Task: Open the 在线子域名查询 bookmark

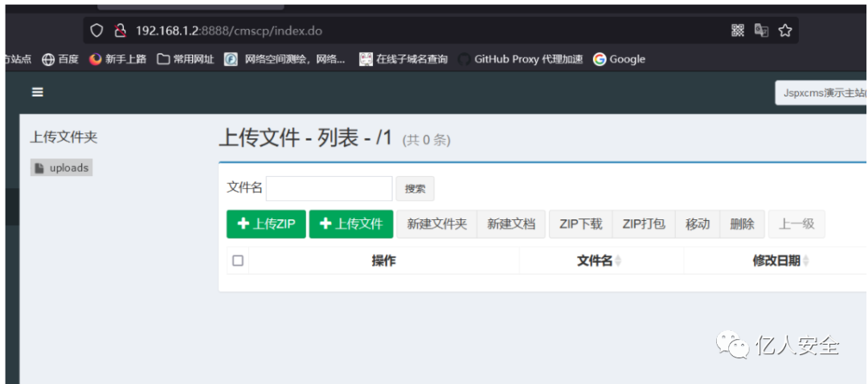Action: pyautogui.click(x=403, y=59)
